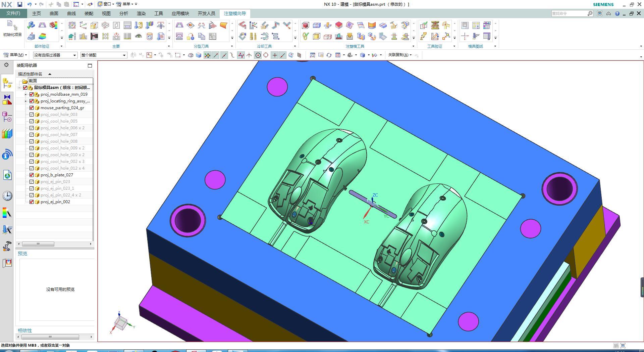Select the proj_cool_hole_012 x 4 row
644x352 pixels.
pos(55,168)
